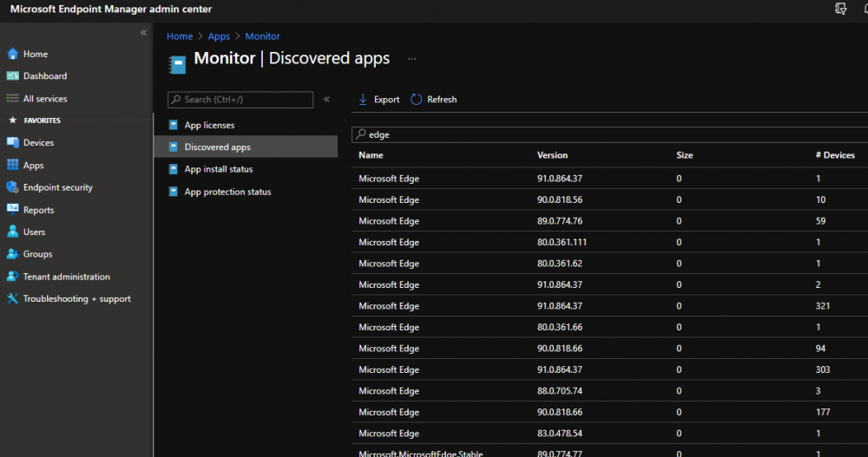Select the App licenses menu item

point(246,125)
